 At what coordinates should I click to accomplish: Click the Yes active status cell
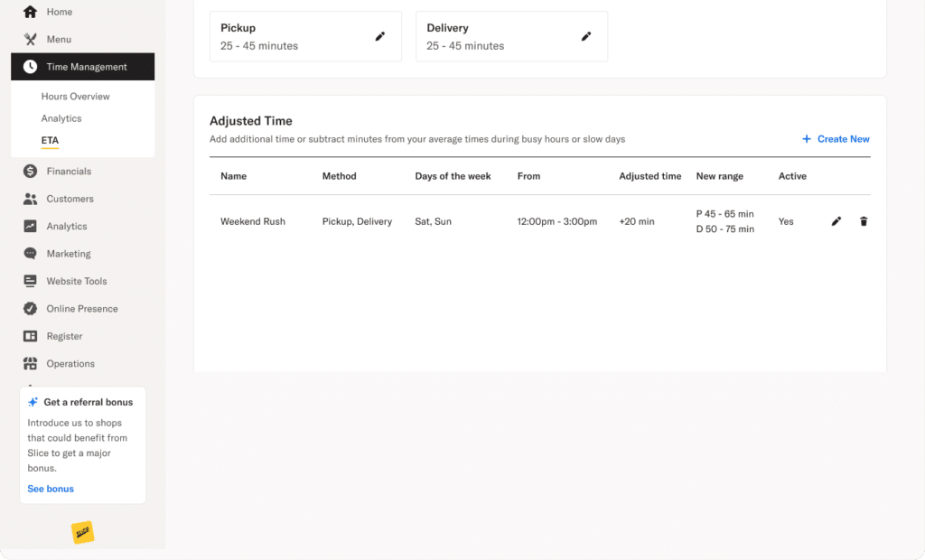pos(786,221)
